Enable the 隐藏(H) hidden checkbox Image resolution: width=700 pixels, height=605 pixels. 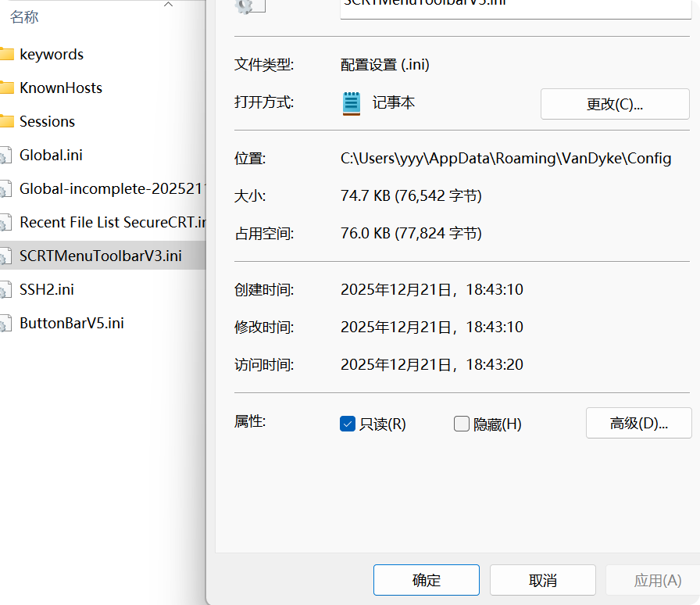[x=462, y=424]
